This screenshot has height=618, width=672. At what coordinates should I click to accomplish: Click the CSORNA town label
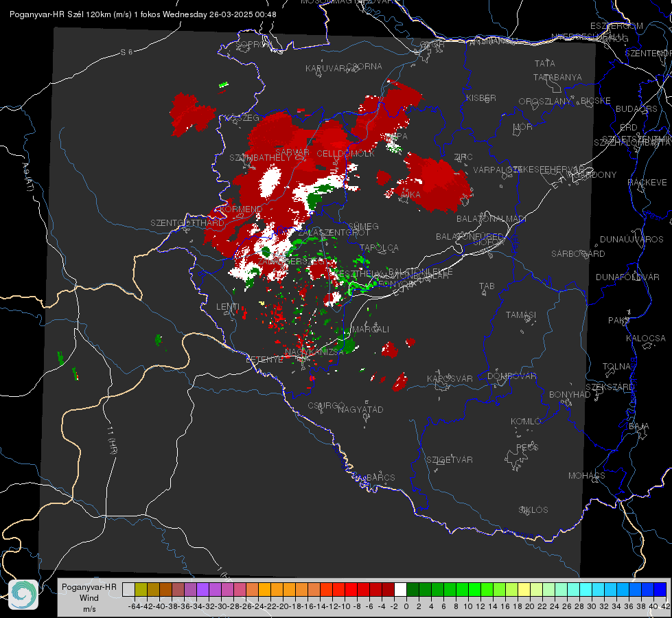364,67
